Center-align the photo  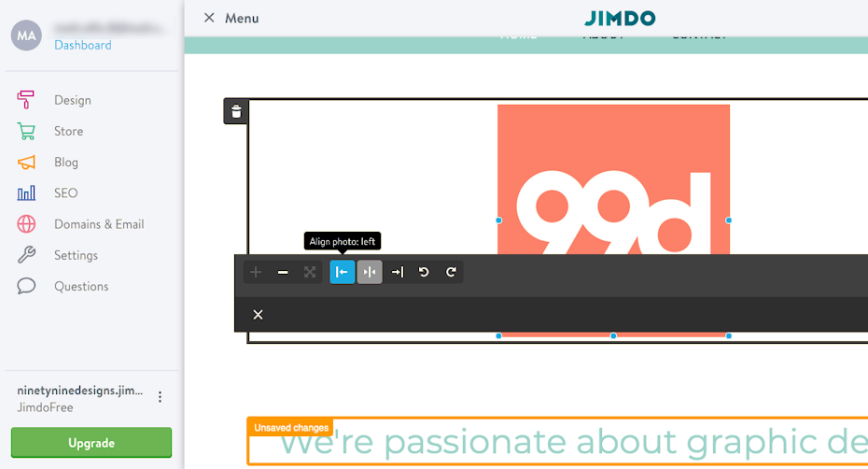click(x=370, y=272)
